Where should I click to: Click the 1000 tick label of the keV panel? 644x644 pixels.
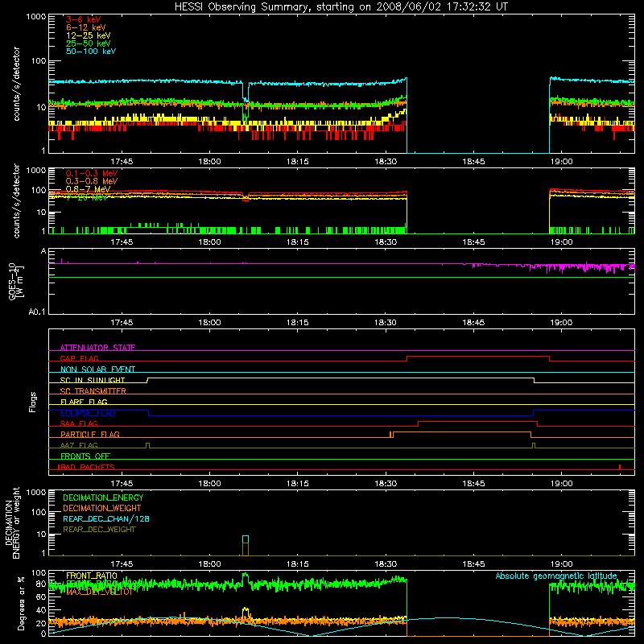(36, 17)
